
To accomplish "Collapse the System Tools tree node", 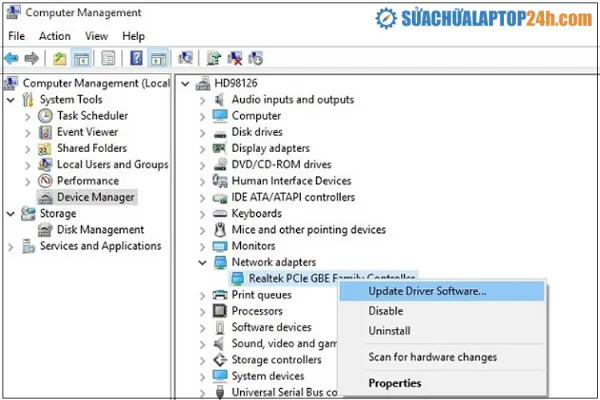I will pos(10,99).
